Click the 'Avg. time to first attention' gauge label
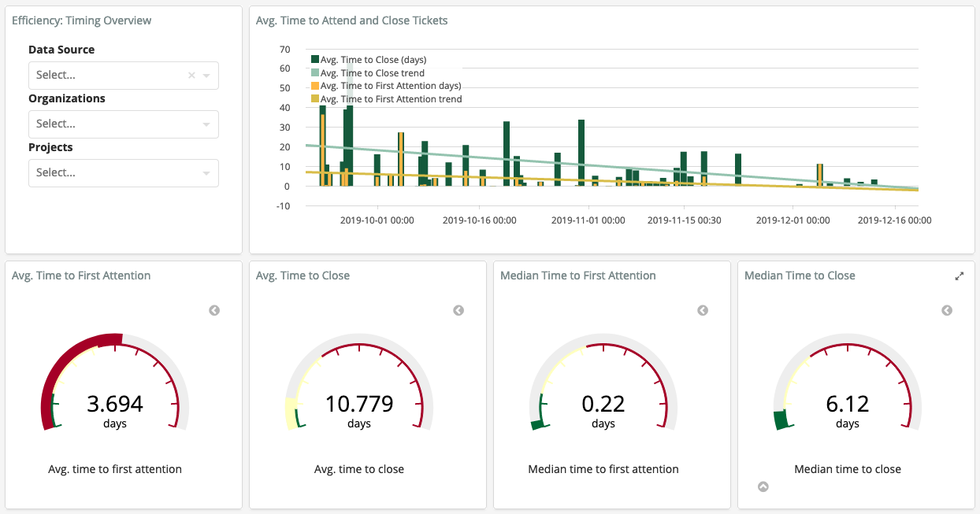 pyautogui.click(x=115, y=469)
